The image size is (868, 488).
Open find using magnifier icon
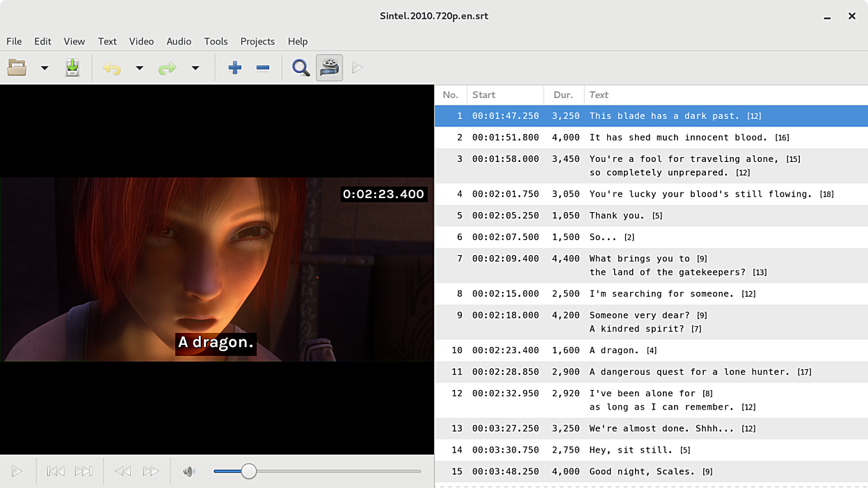[x=300, y=67]
